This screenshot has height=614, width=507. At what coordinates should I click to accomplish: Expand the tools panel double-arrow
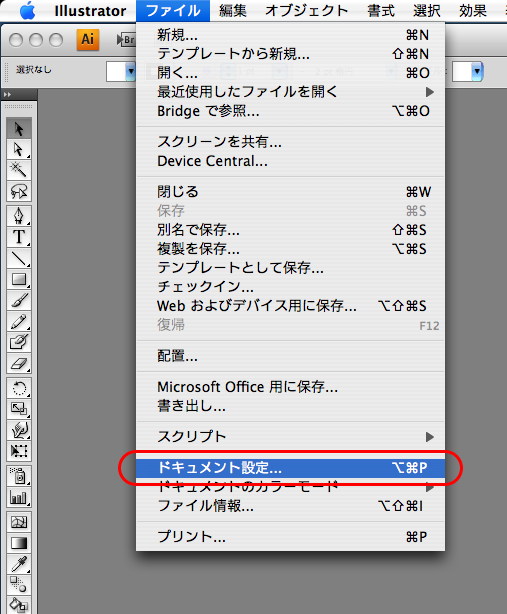pyautogui.click(x=7, y=94)
